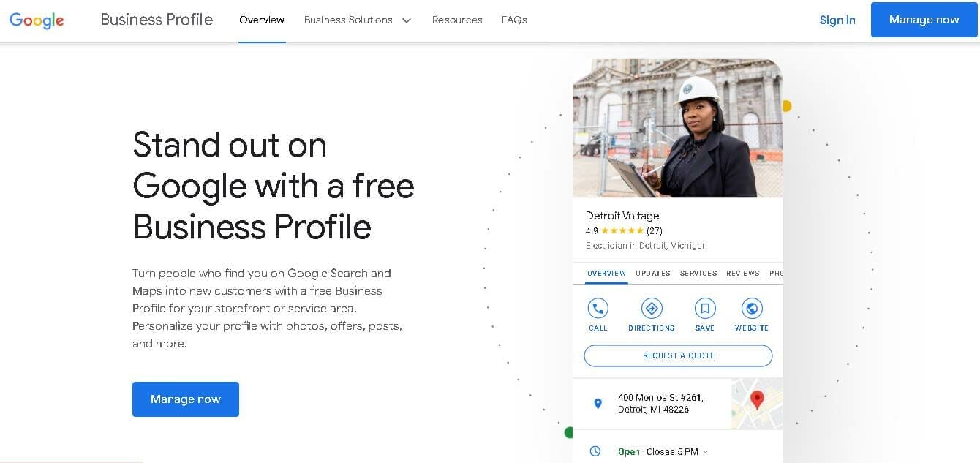Click the Google logo
The height and width of the screenshot is (463, 980).
tap(36, 20)
